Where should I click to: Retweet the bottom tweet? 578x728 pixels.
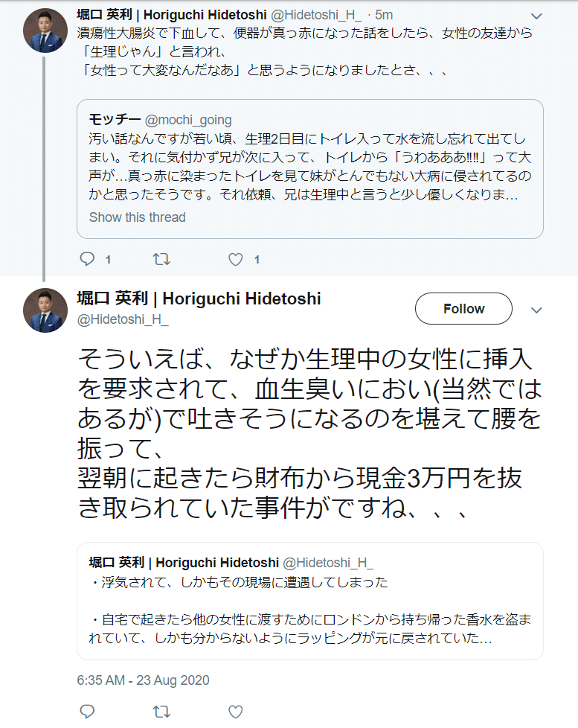[x=161, y=712]
